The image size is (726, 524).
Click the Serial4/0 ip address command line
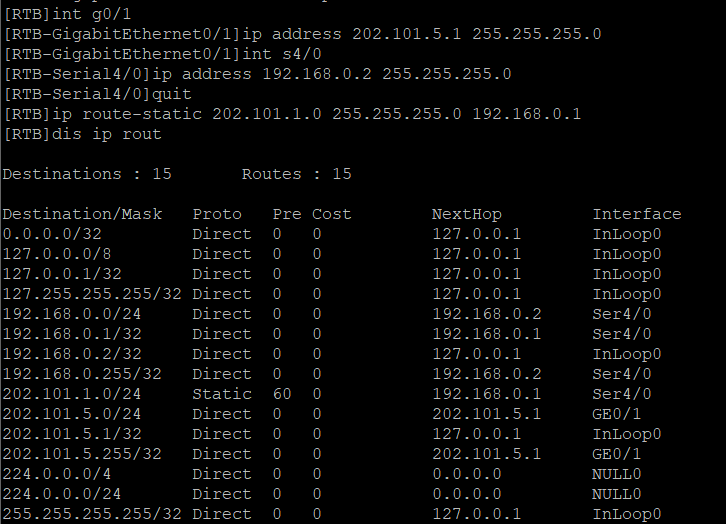click(258, 73)
